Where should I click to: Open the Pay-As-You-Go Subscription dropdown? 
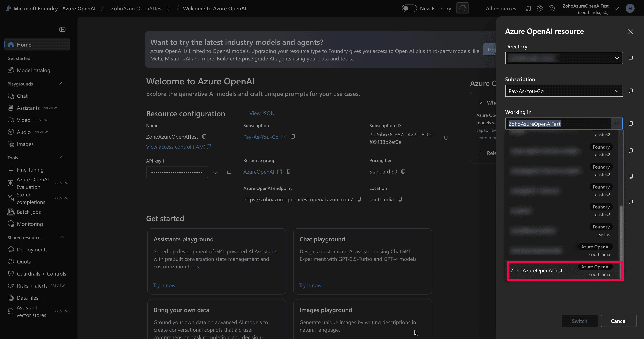[x=564, y=91]
